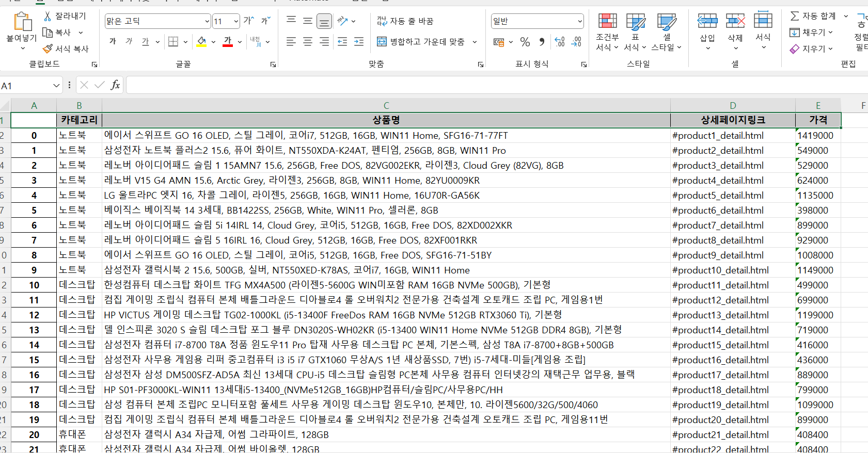Open the Alignment (맞춤) dialog launcher

tap(481, 64)
